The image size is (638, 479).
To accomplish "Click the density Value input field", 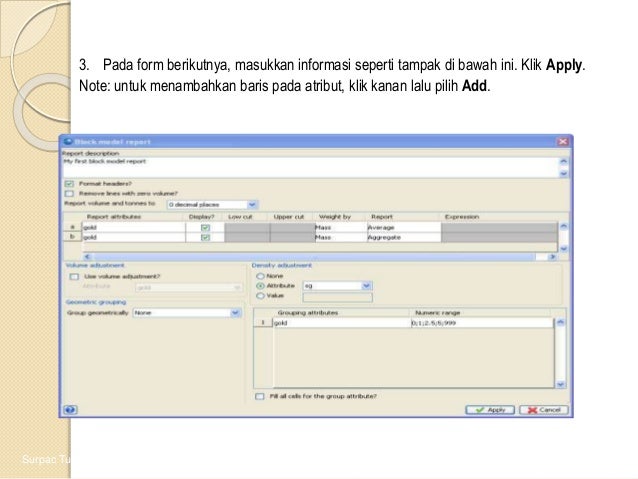I will click(337, 297).
